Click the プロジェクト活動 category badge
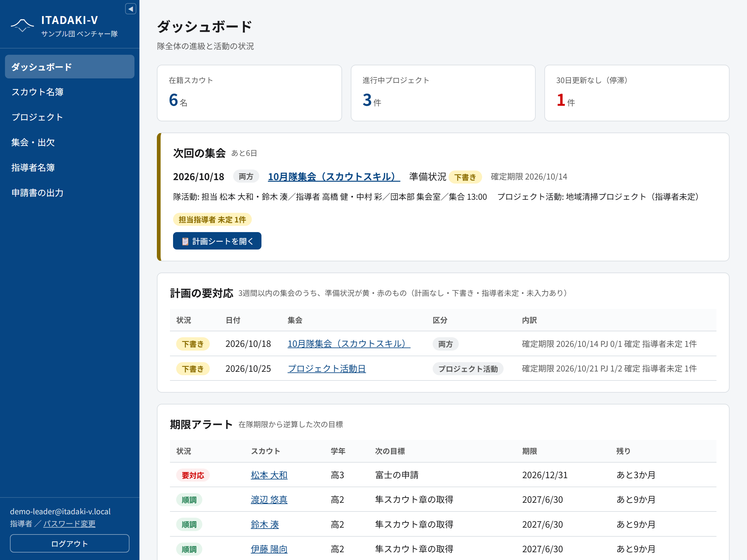Screen dimensions: 747x560 468,369
